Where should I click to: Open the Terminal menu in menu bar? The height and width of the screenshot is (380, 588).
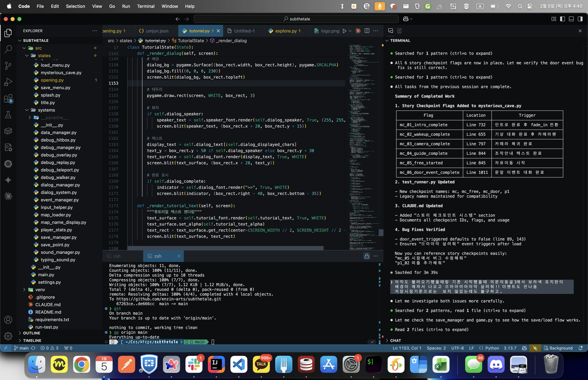click(x=146, y=6)
